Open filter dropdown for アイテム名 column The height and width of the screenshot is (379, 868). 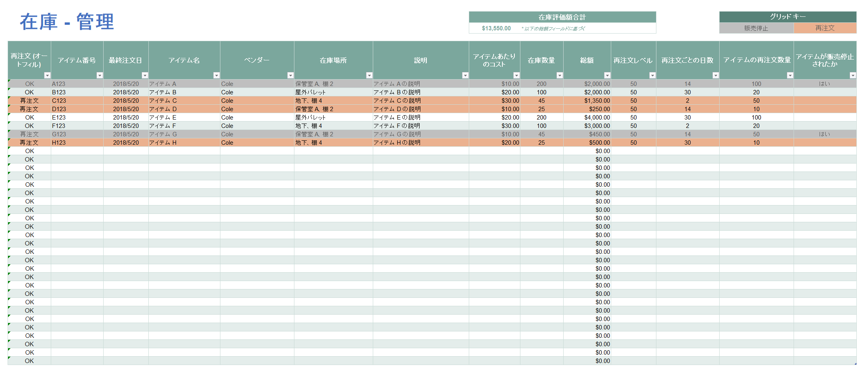point(216,76)
